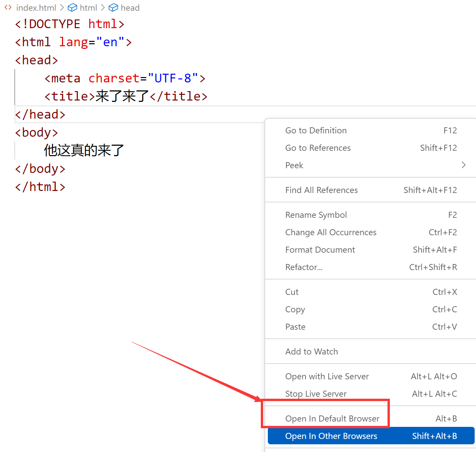Select Stop Live Server

click(x=371, y=394)
